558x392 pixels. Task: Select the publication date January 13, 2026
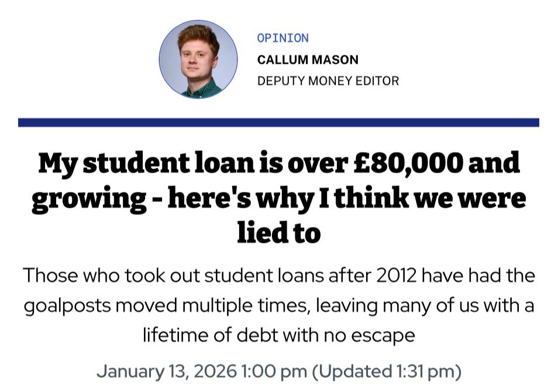tap(167, 372)
